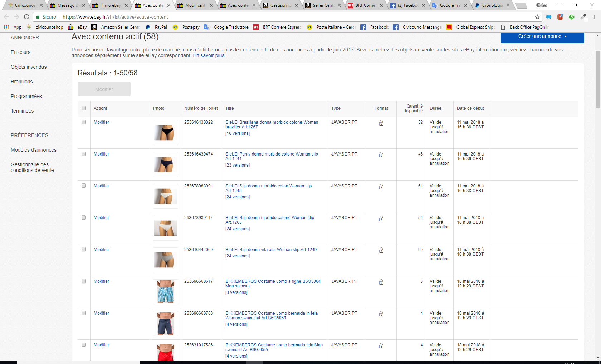Select checkbox for item 263678988991

point(84,186)
